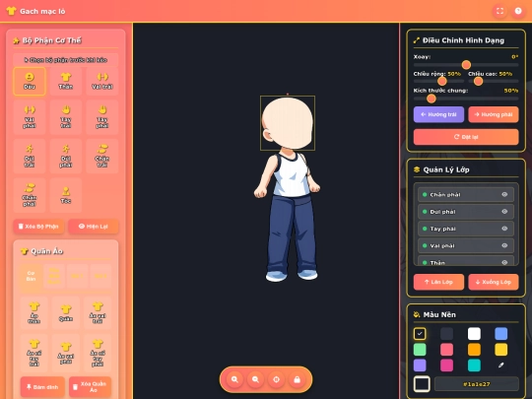Click Xóa Bộ Phận delete button

[38, 227]
